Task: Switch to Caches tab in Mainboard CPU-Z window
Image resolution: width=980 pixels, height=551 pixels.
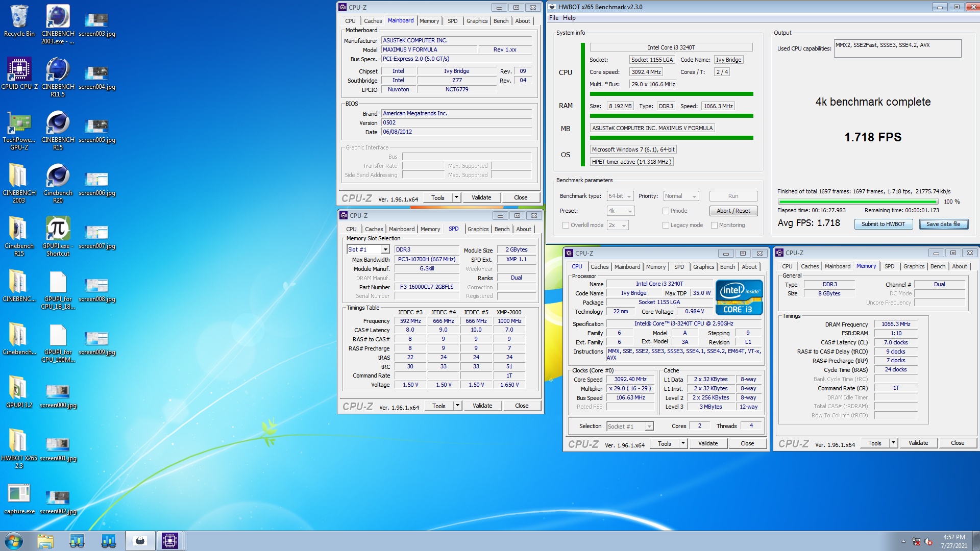Action: [373, 21]
